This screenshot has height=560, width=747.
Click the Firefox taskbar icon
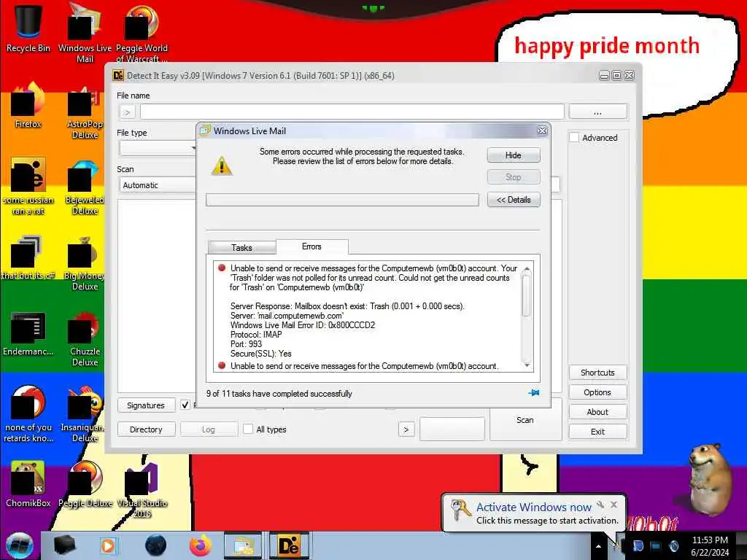201,545
